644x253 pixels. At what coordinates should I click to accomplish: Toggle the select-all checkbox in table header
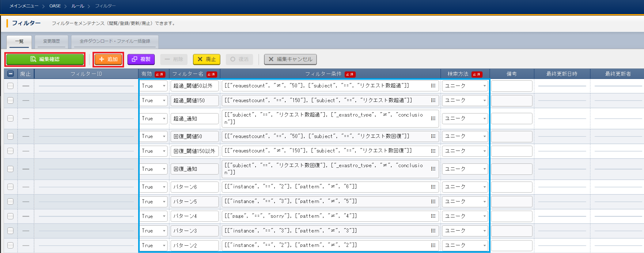(x=10, y=74)
